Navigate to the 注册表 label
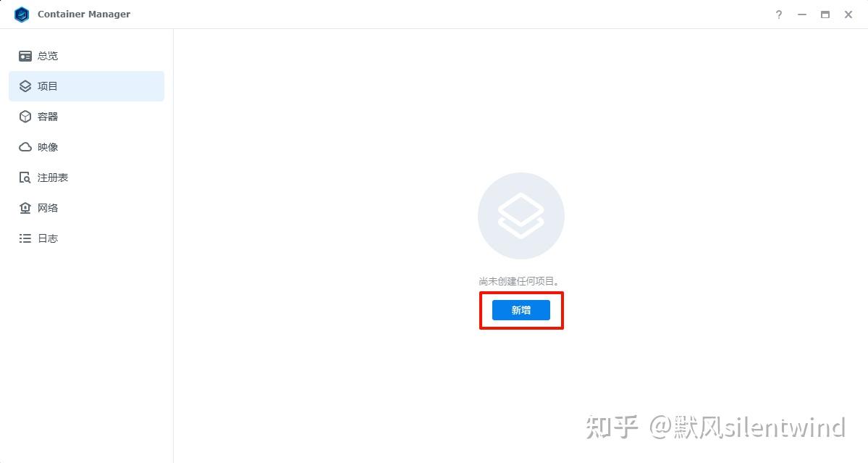The height and width of the screenshot is (463, 868). point(53,178)
